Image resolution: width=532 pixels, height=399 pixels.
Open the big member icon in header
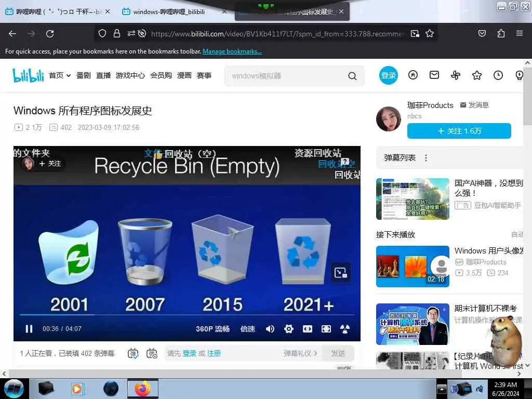pyautogui.click(x=413, y=75)
